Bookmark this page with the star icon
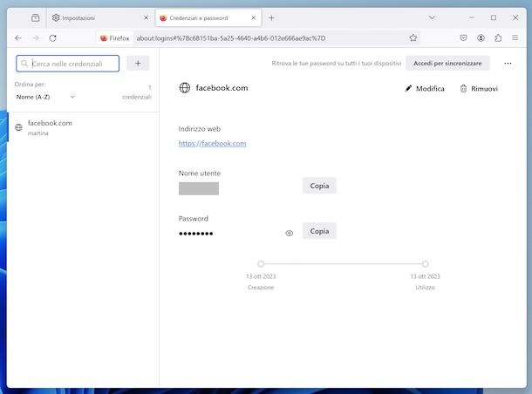Image resolution: width=532 pixels, height=394 pixels. [413, 38]
